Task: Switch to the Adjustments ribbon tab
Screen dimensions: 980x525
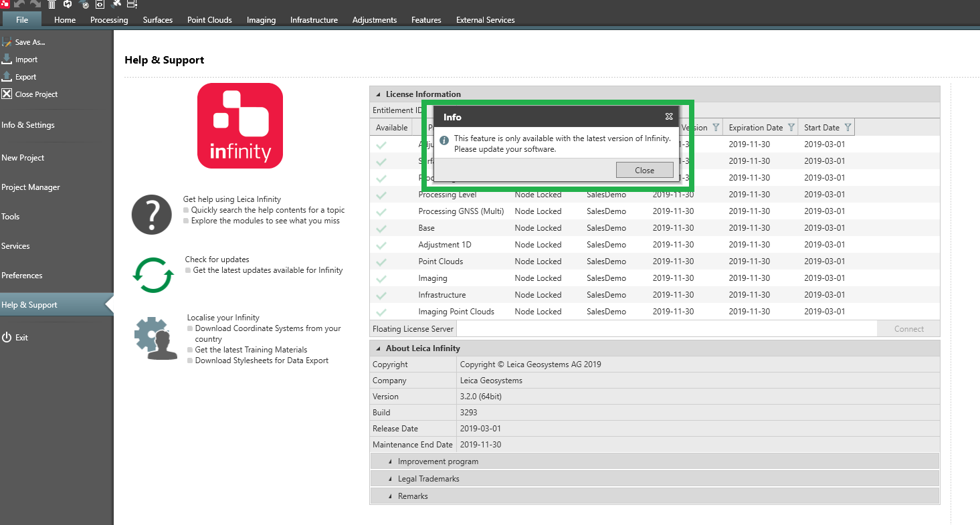Action: [375, 20]
